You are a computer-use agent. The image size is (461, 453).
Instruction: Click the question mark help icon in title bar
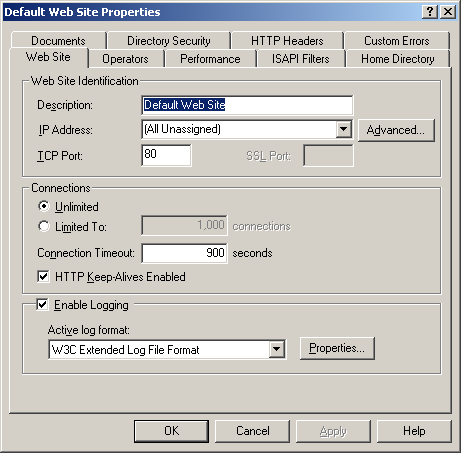429,12
